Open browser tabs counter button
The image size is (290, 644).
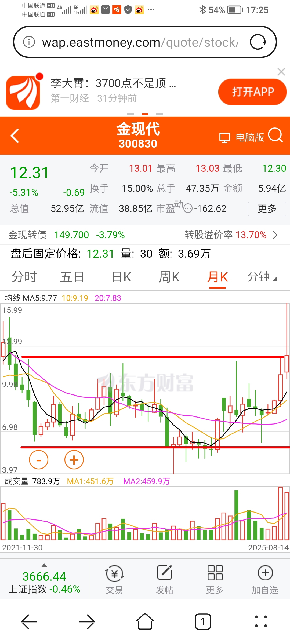[203, 621]
